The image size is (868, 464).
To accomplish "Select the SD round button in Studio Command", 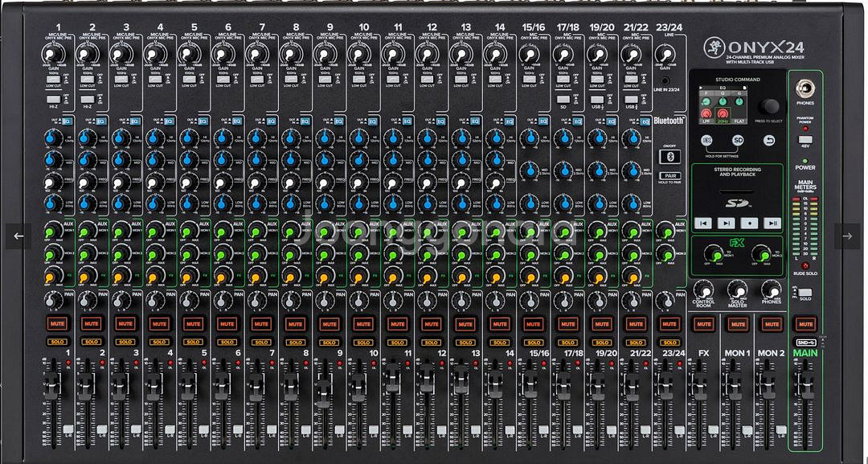I will 737,141.
